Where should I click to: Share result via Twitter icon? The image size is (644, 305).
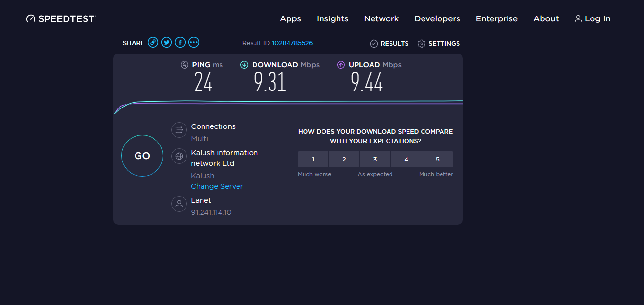click(167, 43)
